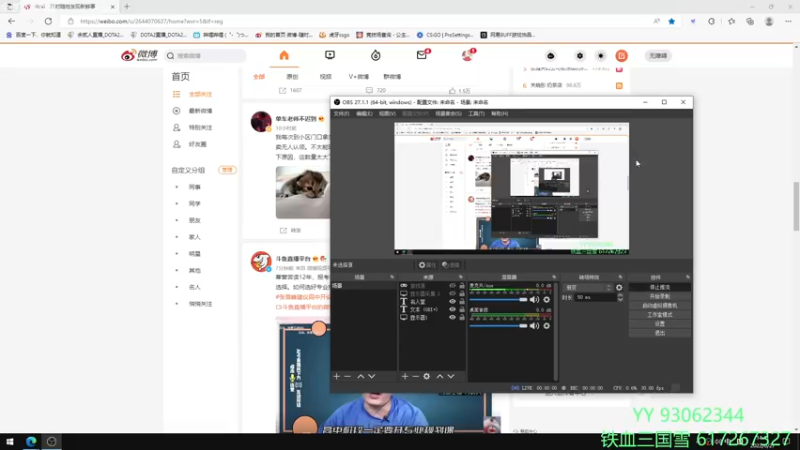Adjust the desktop audio volume slider
800x450 pixels.
[498, 326]
